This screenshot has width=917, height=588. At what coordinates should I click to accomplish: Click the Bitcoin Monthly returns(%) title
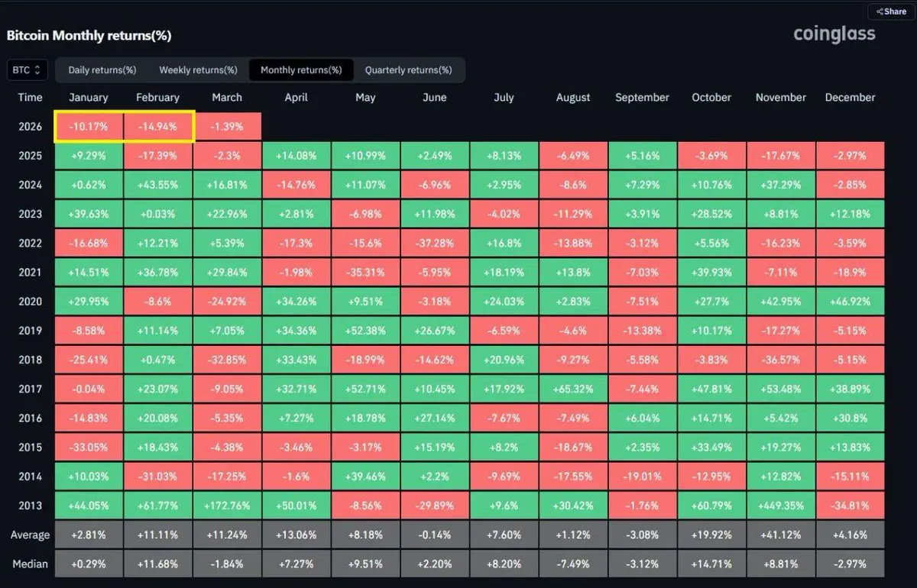[89, 36]
